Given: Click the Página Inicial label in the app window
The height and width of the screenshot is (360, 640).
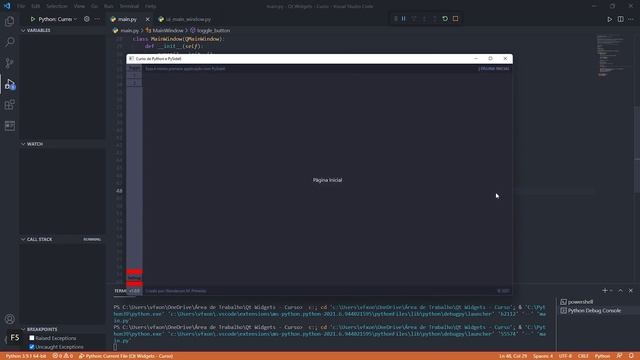Looking at the screenshot, I should pos(327,180).
